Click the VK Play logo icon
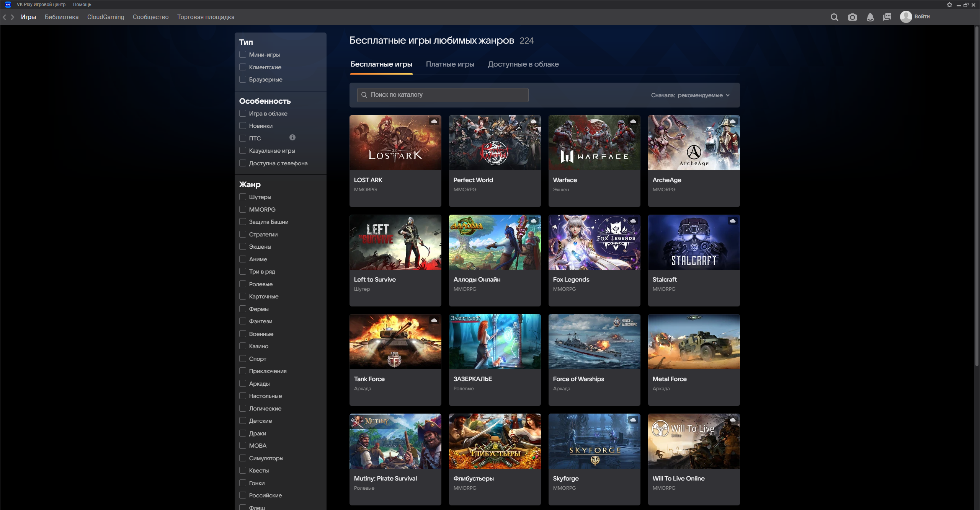Screen dimensions: 980x510 (x=8, y=5)
